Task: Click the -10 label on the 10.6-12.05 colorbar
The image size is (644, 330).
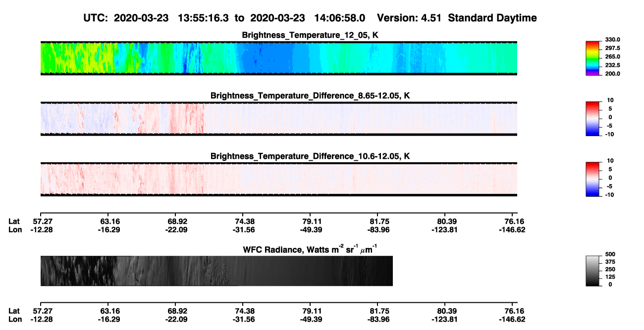Action: click(609, 194)
